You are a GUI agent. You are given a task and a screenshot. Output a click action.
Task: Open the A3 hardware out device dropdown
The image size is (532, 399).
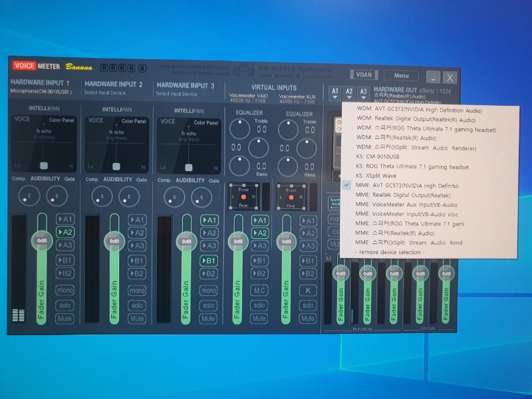click(363, 93)
